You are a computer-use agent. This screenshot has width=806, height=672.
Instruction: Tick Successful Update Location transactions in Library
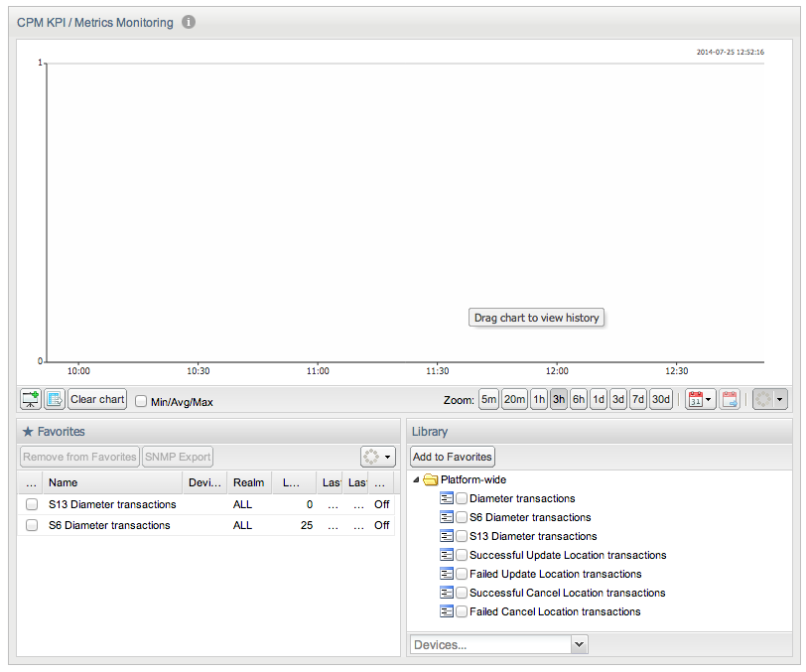(x=462, y=555)
